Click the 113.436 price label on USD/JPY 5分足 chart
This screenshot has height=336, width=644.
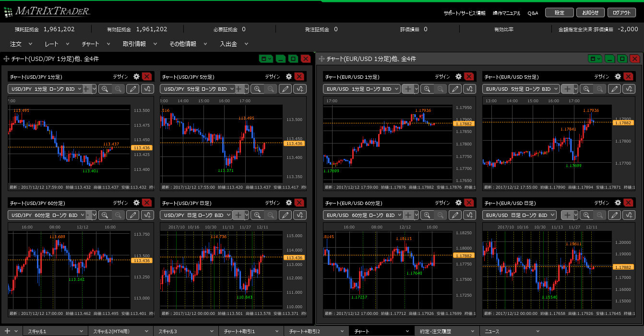click(294, 144)
